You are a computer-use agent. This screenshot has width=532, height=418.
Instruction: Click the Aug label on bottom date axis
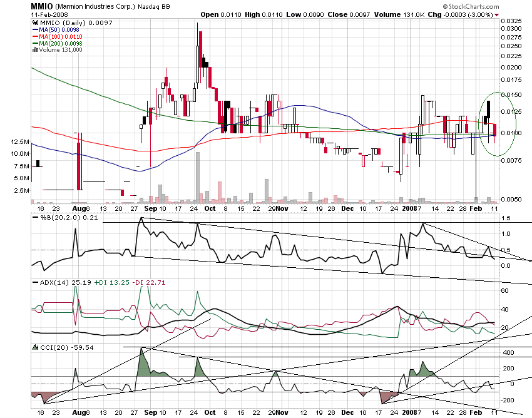(x=79, y=412)
